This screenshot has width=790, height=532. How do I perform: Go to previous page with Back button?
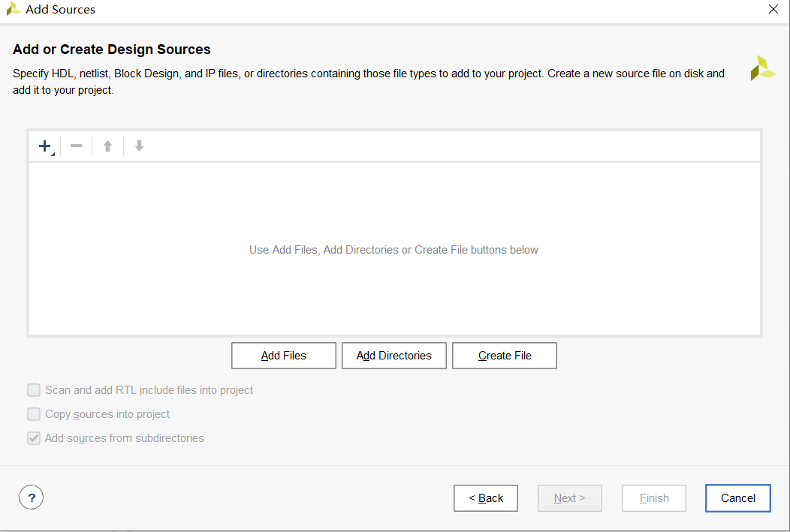click(x=486, y=498)
